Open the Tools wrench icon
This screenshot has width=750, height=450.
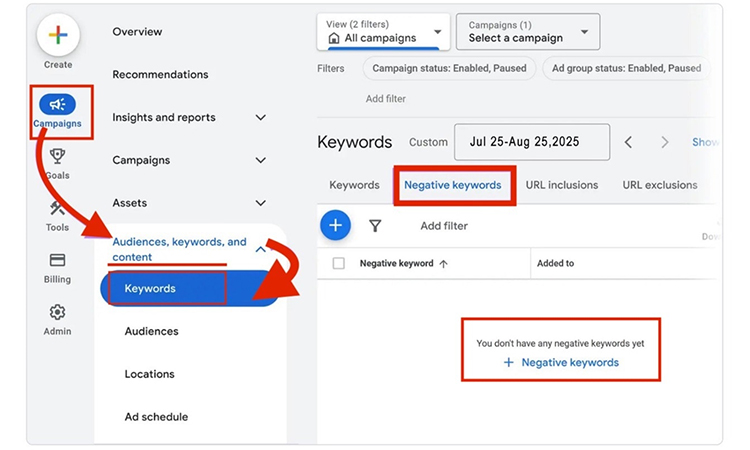coord(57,209)
